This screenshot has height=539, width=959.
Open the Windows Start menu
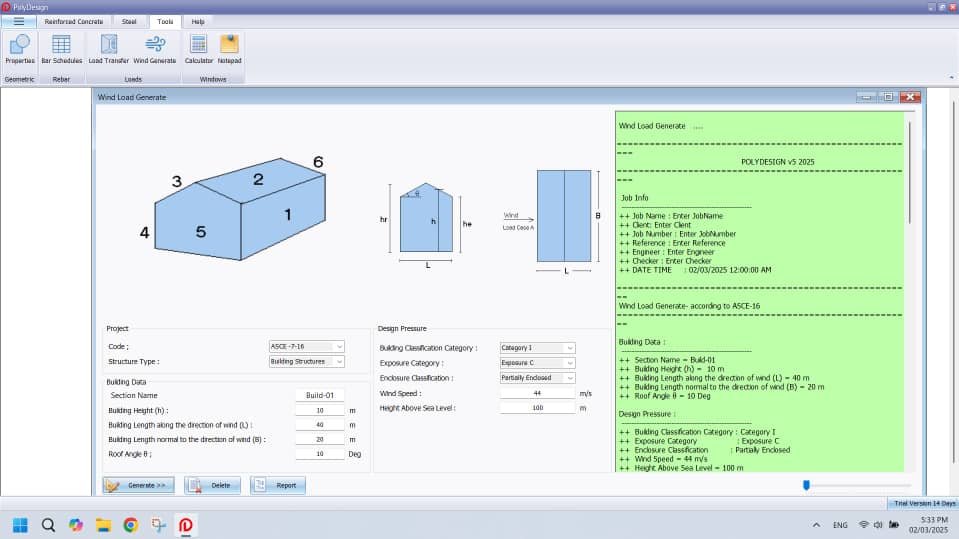[x=20, y=525]
